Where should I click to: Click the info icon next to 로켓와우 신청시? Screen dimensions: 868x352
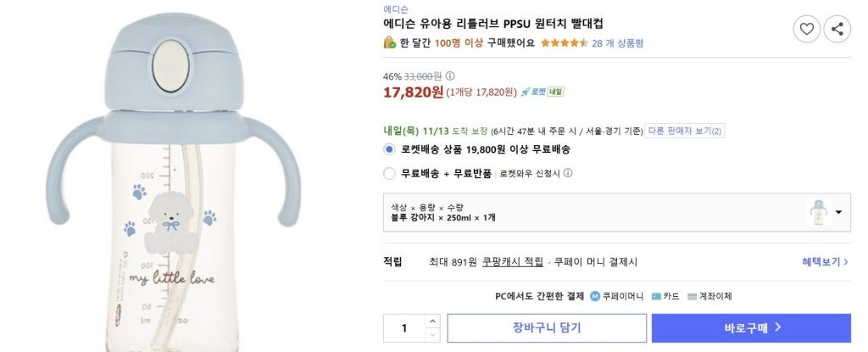coord(568,173)
